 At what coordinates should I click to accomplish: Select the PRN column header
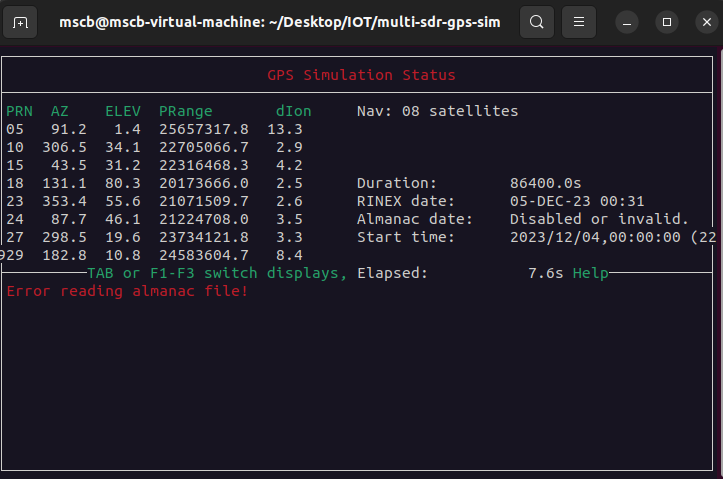click(x=19, y=111)
